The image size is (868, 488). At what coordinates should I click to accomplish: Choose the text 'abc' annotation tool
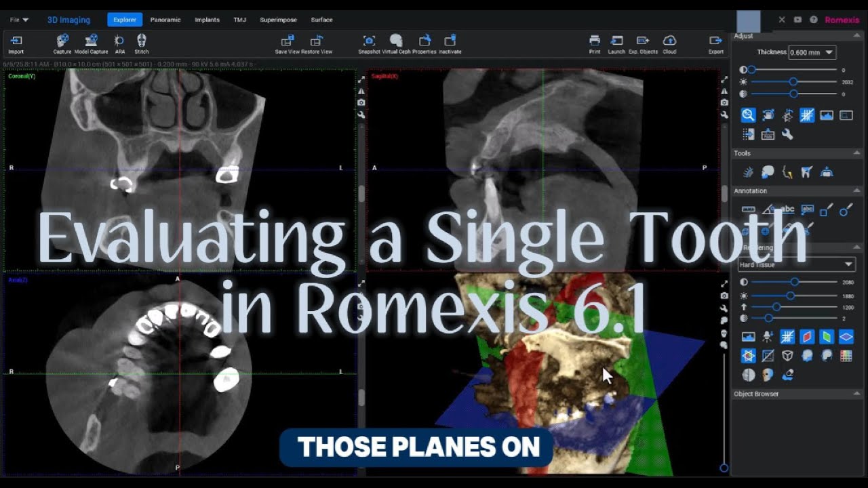(x=787, y=209)
